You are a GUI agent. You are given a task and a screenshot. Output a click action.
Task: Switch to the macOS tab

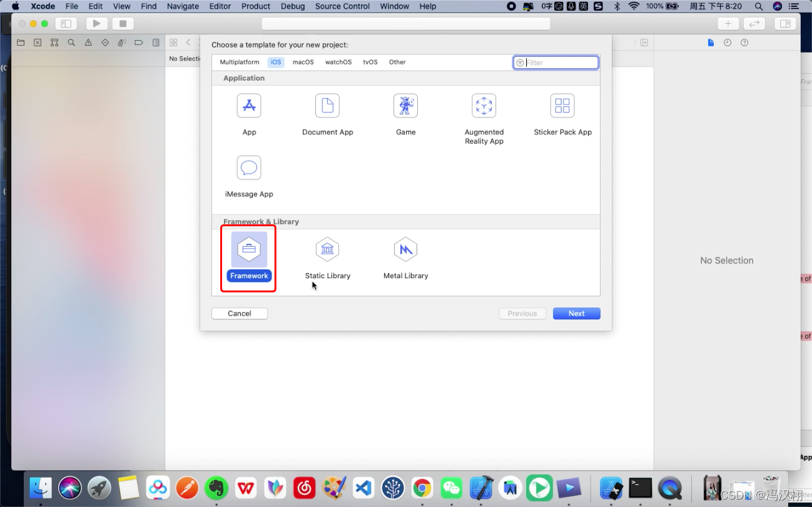(x=303, y=63)
